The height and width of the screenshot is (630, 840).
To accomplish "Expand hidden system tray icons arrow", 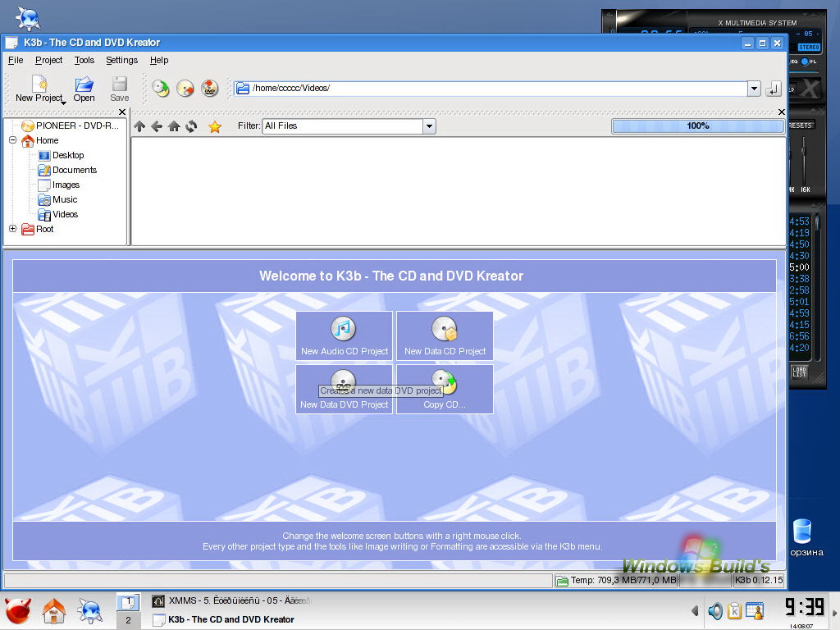I will tap(695, 610).
